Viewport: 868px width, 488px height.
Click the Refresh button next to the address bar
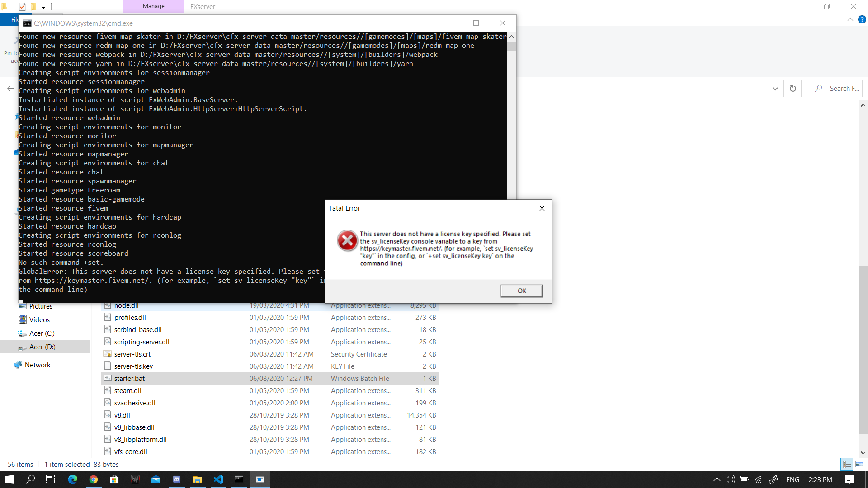[x=793, y=89]
